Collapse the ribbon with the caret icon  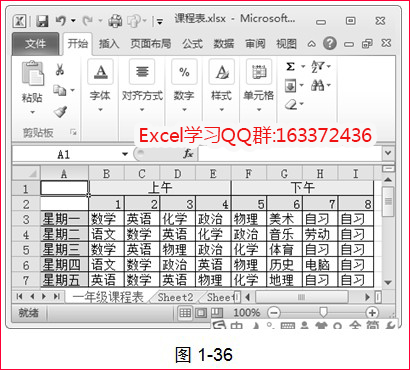point(311,44)
